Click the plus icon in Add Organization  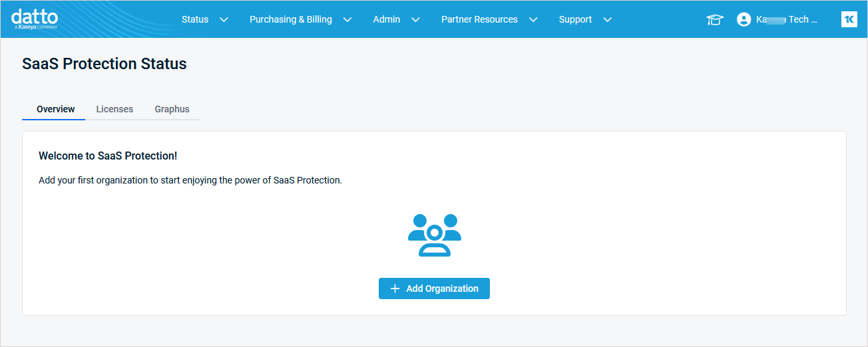(395, 289)
